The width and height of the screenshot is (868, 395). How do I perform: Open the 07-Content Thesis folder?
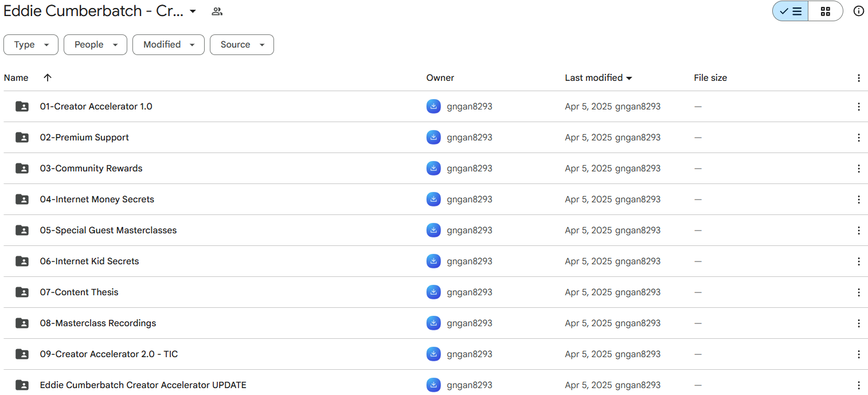coord(79,292)
